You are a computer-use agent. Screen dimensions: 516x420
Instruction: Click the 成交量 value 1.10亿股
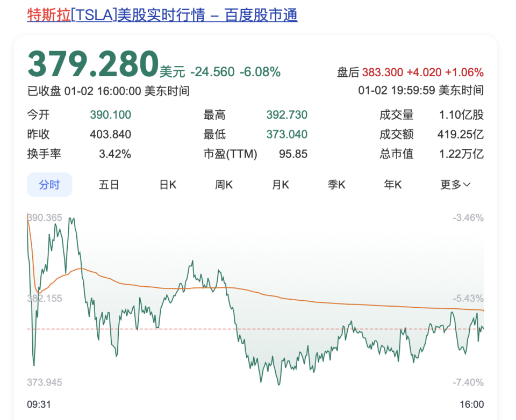[461, 115]
